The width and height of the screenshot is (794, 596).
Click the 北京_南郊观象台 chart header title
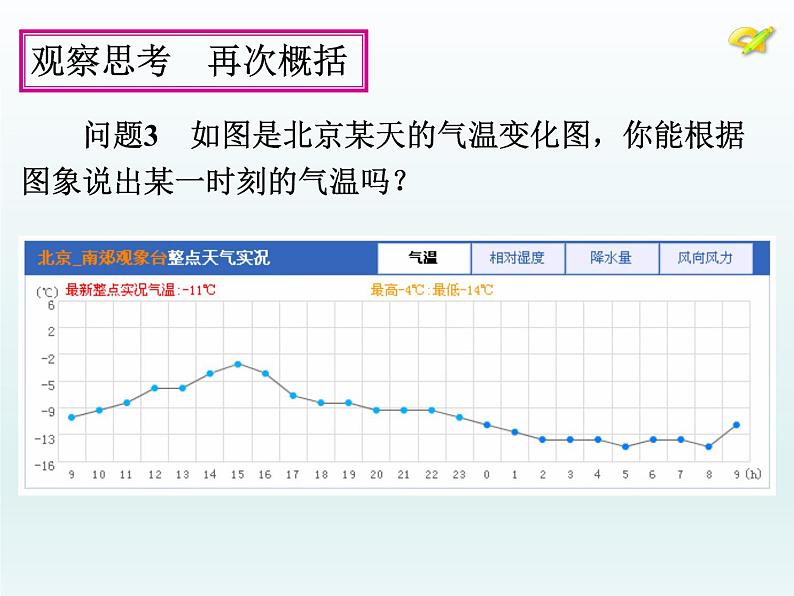pos(153,258)
